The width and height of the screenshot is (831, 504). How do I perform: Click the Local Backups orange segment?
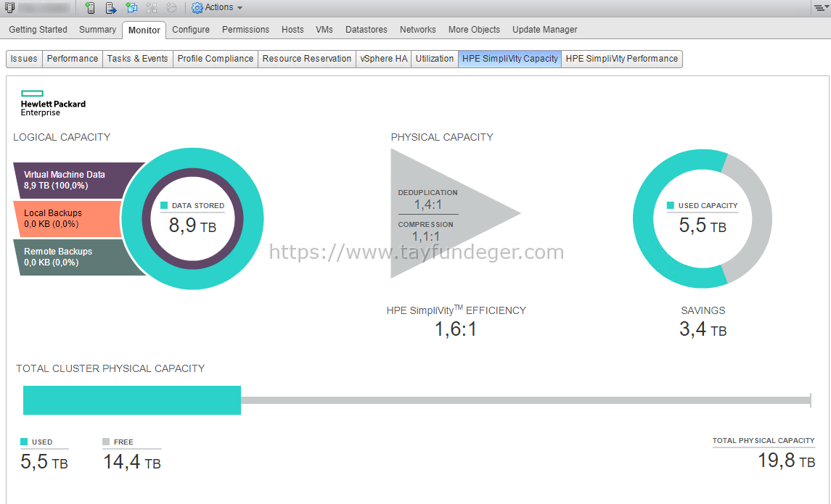click(67, 218)
